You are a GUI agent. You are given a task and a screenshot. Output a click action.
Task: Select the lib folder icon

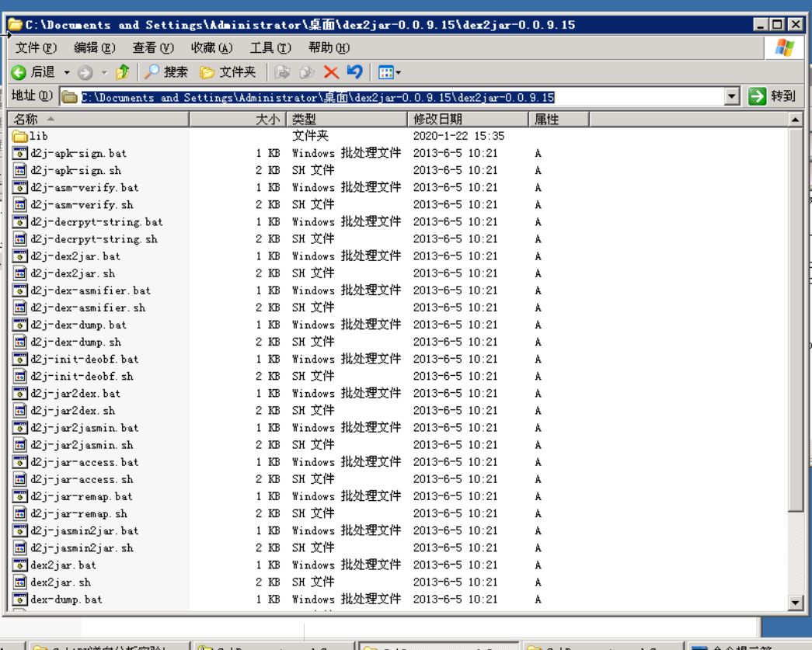tap(19, 136)
